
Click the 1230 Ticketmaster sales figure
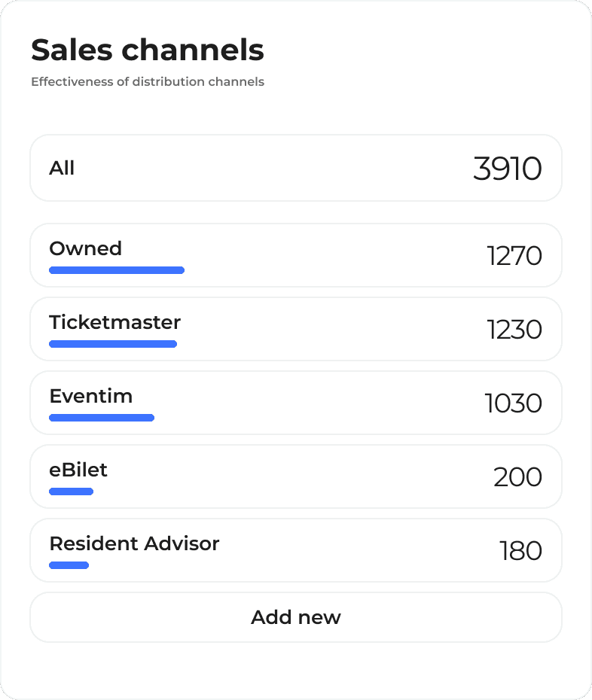coord(514,330)
